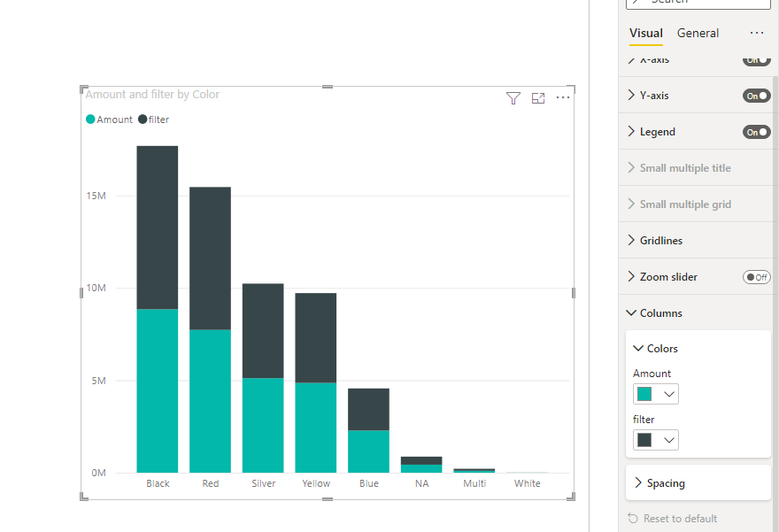Screen dimensions: 779x532
Task: Expand the Legend section
Action: point(631,131)
